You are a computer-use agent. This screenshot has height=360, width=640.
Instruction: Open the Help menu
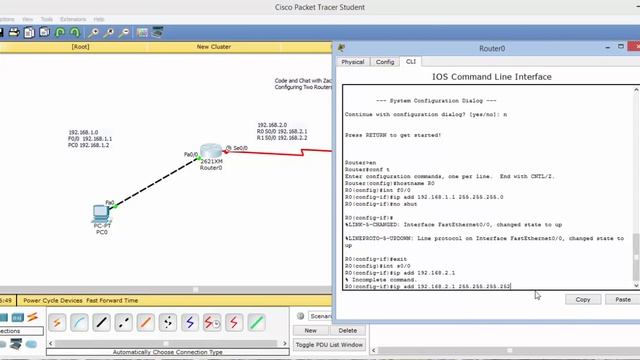pos(99,19)
